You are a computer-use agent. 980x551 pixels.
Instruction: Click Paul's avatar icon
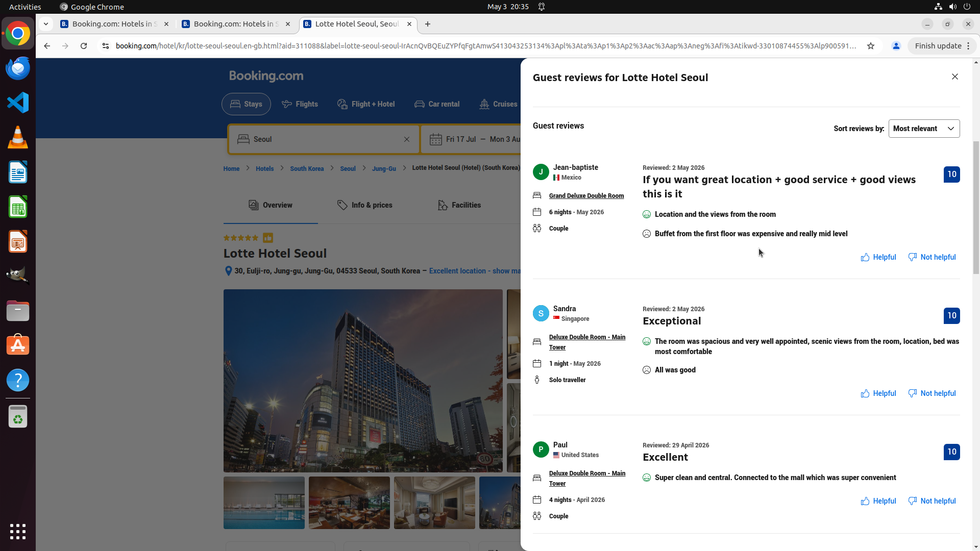click(541, 449)
